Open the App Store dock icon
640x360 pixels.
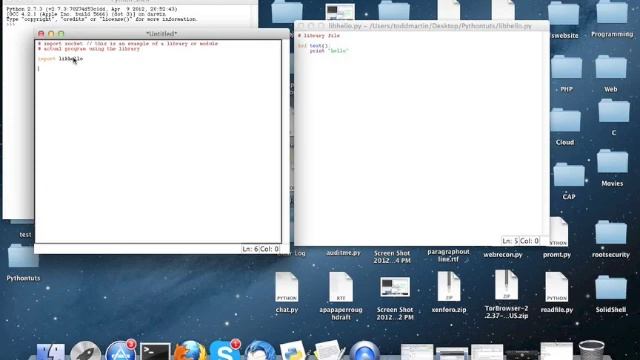pos(120,351)
